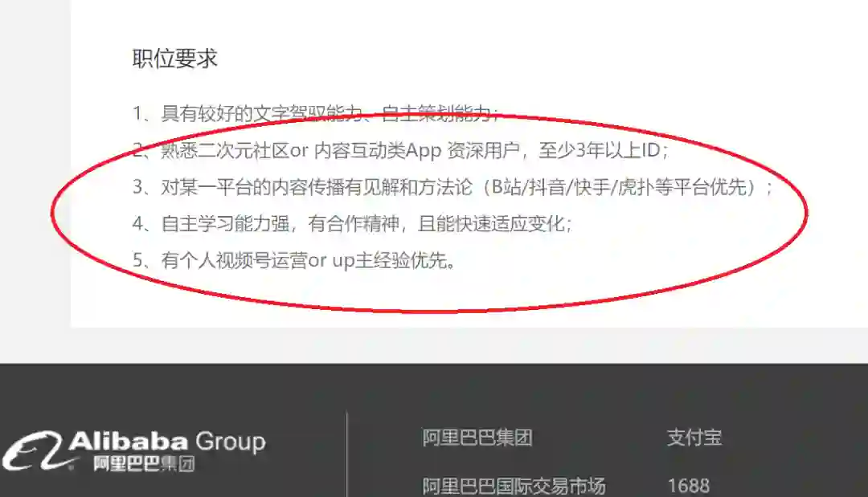The width and height of the screenshot is (868, 497).
Task: Click the Alibaba Group English wordmark
Action: (167, 441)
